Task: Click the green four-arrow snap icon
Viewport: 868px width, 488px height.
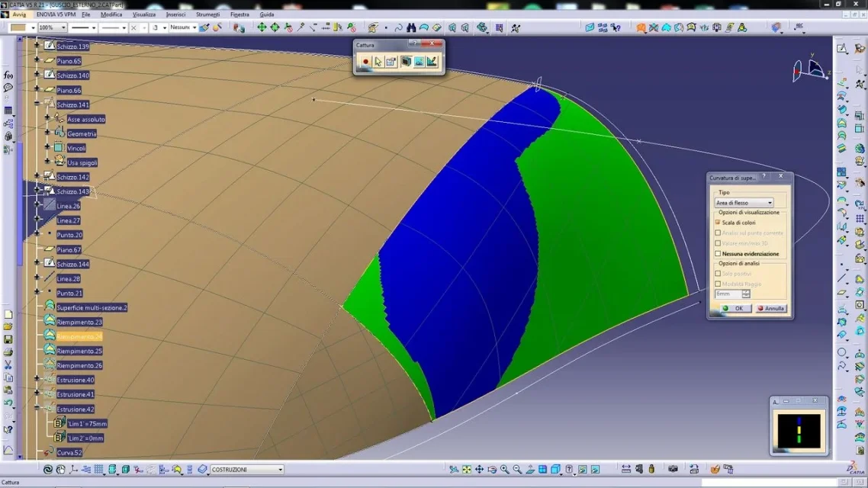Action: [x=262, y=27]
